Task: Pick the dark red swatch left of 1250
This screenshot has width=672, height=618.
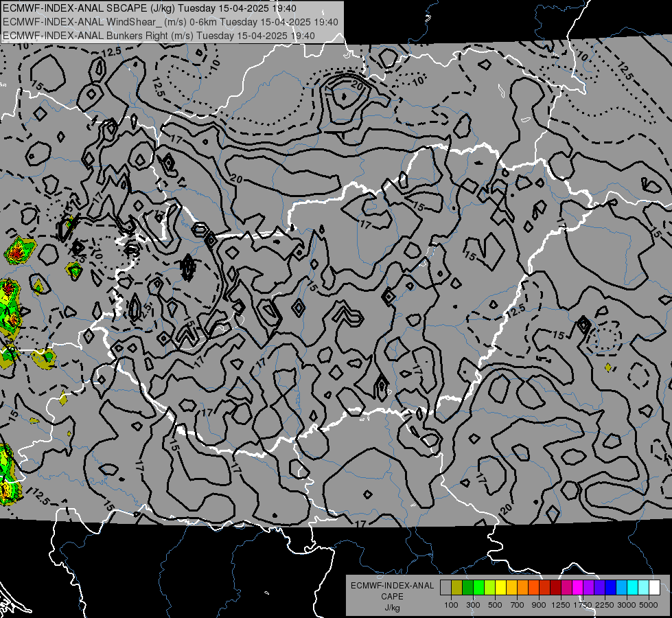Action: pos(555,588)
